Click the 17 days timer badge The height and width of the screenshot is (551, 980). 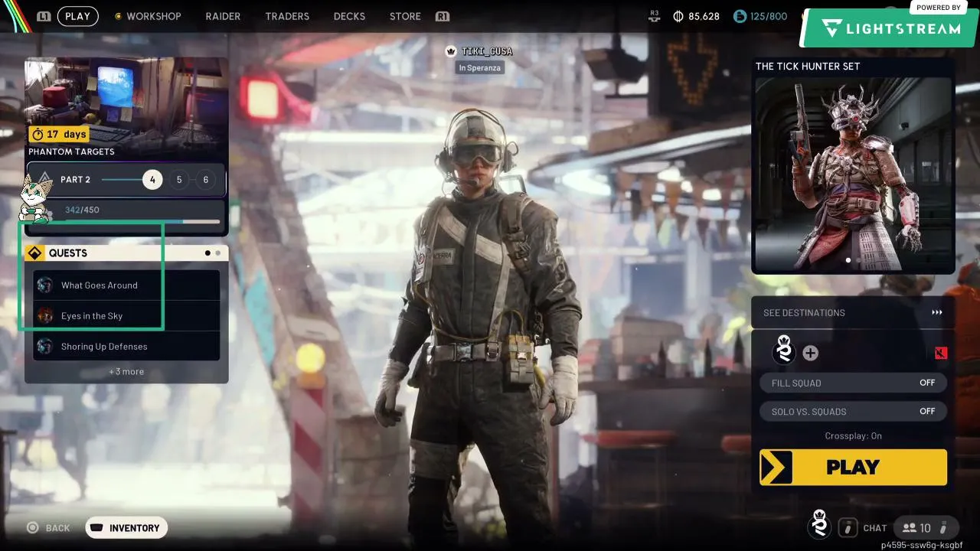[59, 134]
